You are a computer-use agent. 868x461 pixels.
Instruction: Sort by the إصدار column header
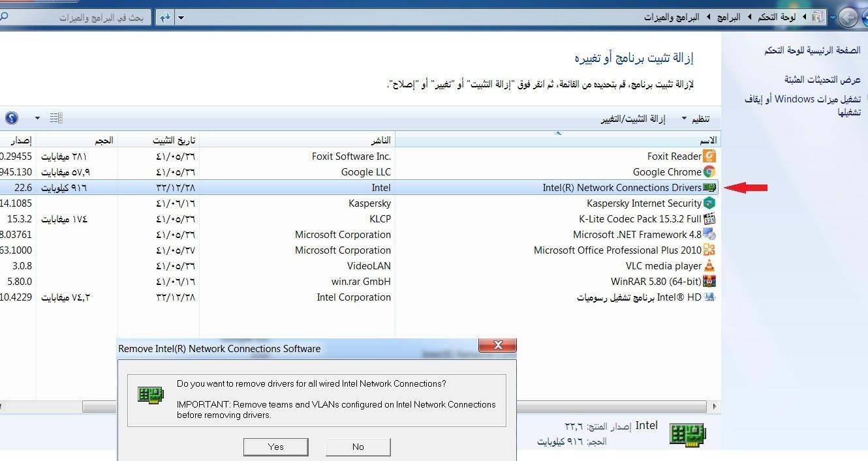pyautogui.click(x=18, y=140)
